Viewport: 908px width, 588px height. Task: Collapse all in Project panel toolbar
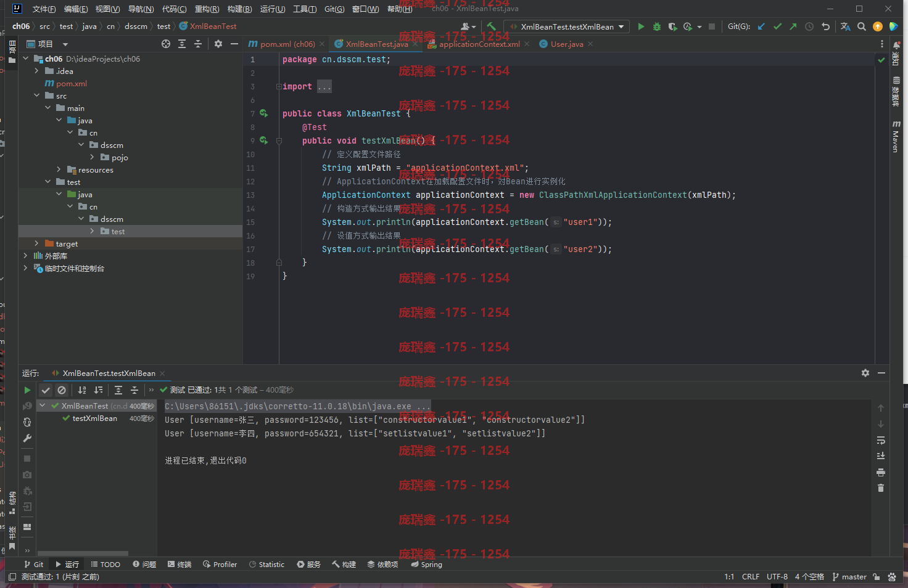[x=198, y=44]
